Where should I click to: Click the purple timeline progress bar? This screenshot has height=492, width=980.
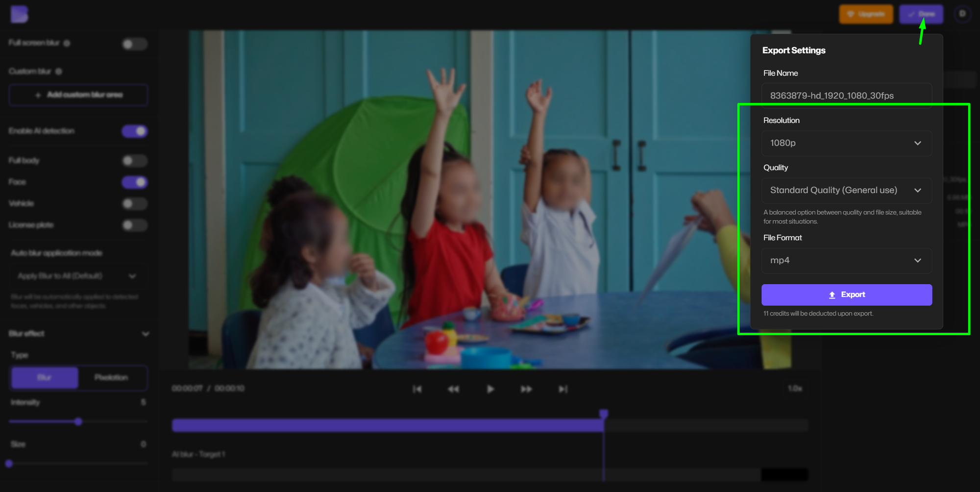pyautogui.click(x=388, y=425)
